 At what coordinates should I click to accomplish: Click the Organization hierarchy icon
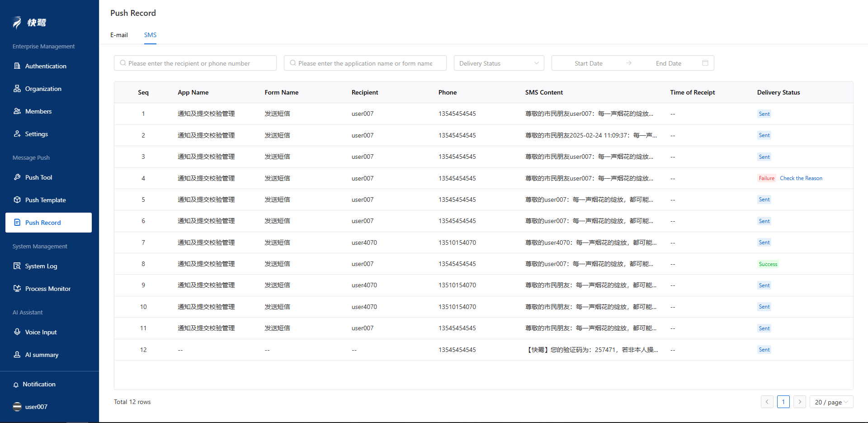[x=17, y=89]
